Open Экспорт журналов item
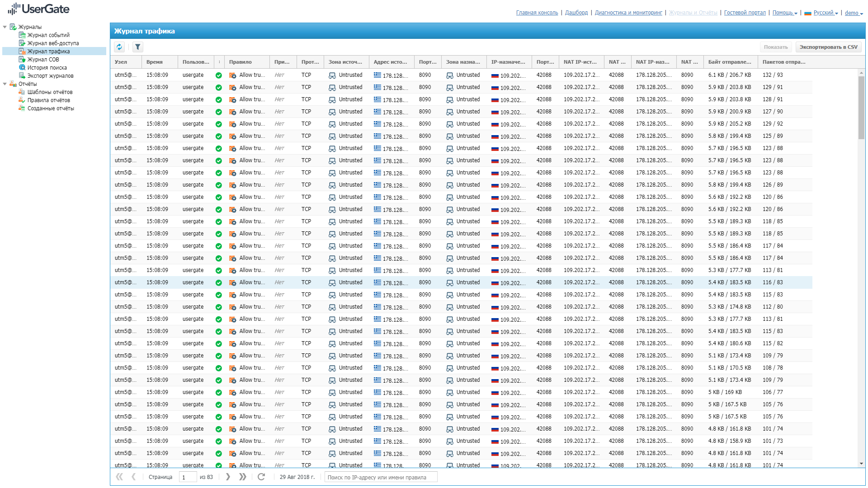 point(50,76)
